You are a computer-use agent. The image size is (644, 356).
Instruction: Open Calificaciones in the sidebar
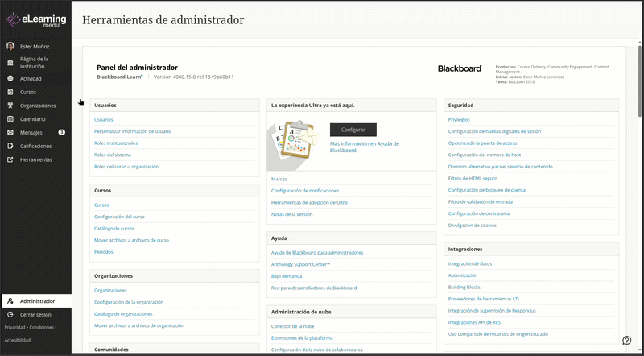point(35,147)
